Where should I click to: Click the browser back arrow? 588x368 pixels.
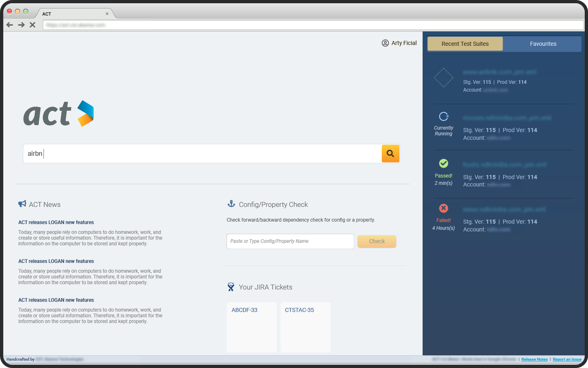pos(10,25)
